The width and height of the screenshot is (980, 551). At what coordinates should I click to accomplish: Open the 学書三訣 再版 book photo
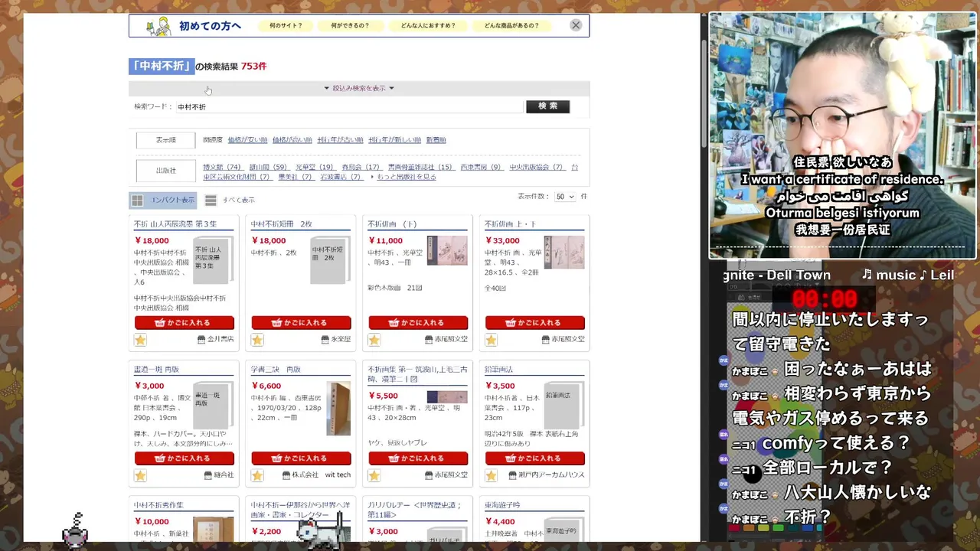coord(338,409)
